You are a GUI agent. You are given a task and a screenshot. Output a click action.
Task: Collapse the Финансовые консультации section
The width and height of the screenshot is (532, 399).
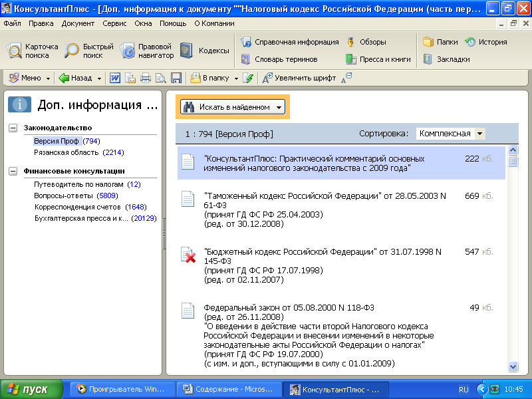click(x=13, y=171)
